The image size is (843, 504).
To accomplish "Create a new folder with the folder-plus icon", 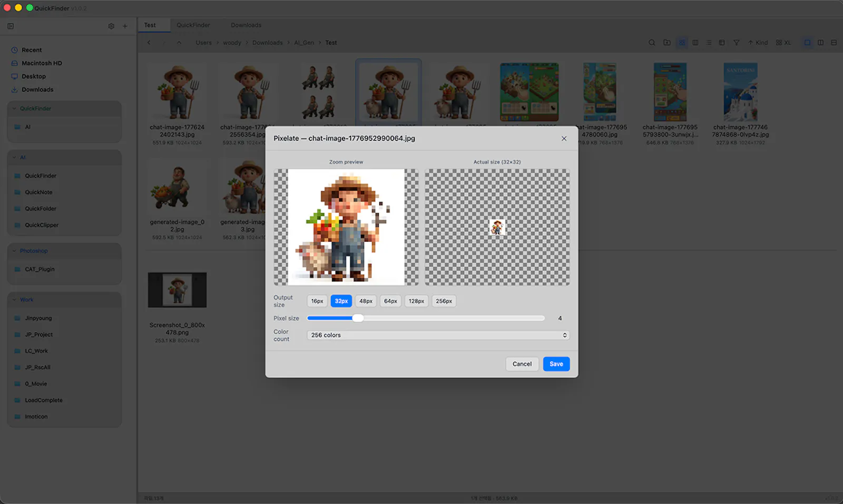I will pos(667,43).
